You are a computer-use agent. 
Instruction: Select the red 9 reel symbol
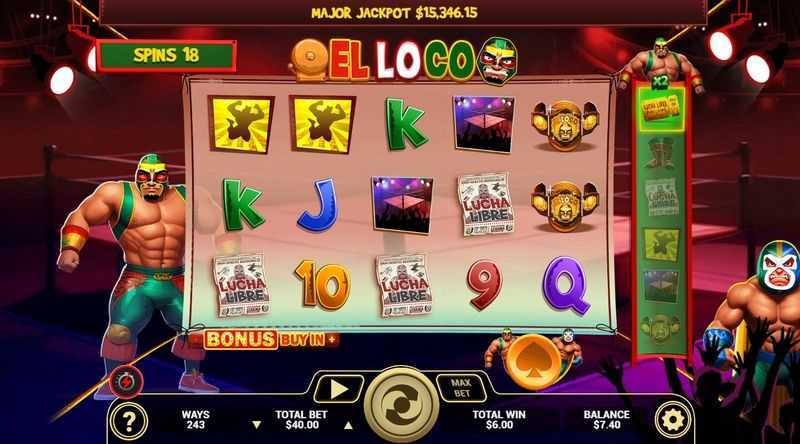pos(483,285)
